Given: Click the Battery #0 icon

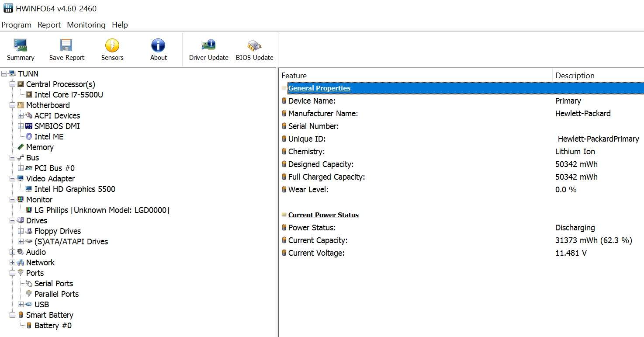Looking at the screenshot, I should [29, 325].
